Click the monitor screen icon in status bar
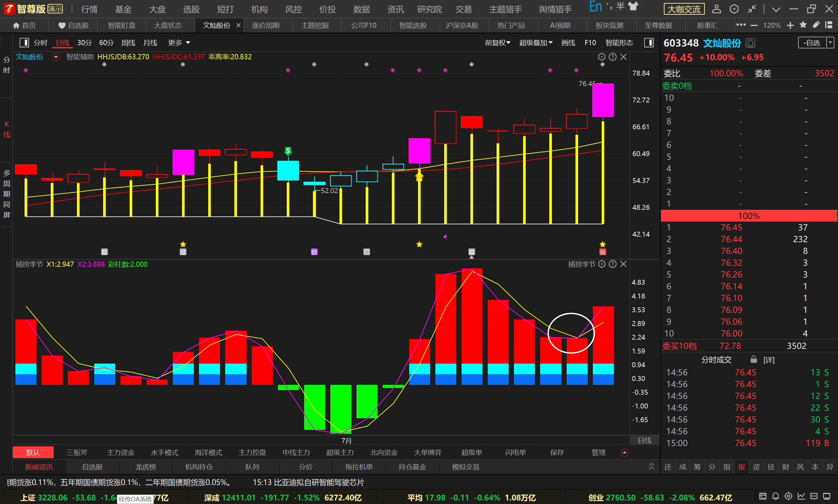Viewport: 838px width, 504px height. [827, 496]
